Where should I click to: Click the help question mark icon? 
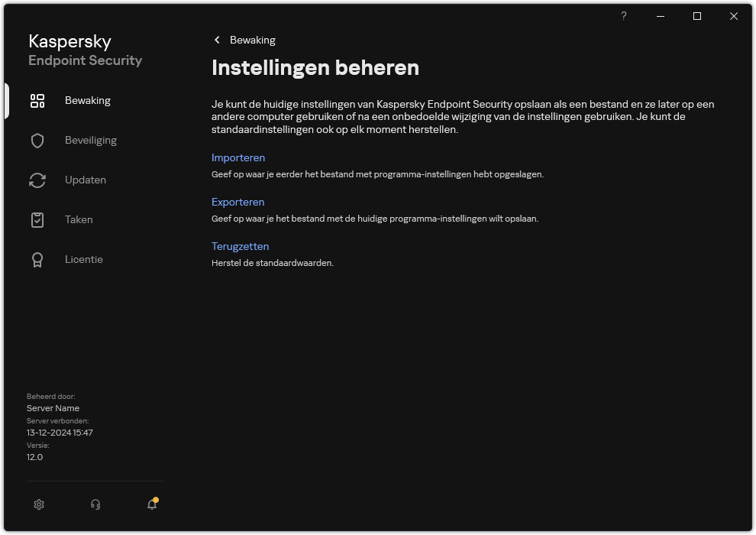[623, 15]
